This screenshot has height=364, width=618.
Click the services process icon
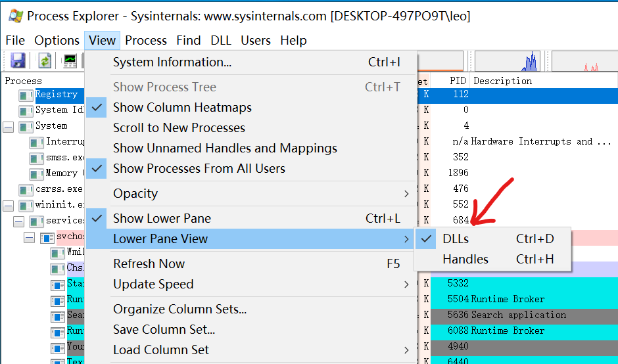click(x=37, y=221)
